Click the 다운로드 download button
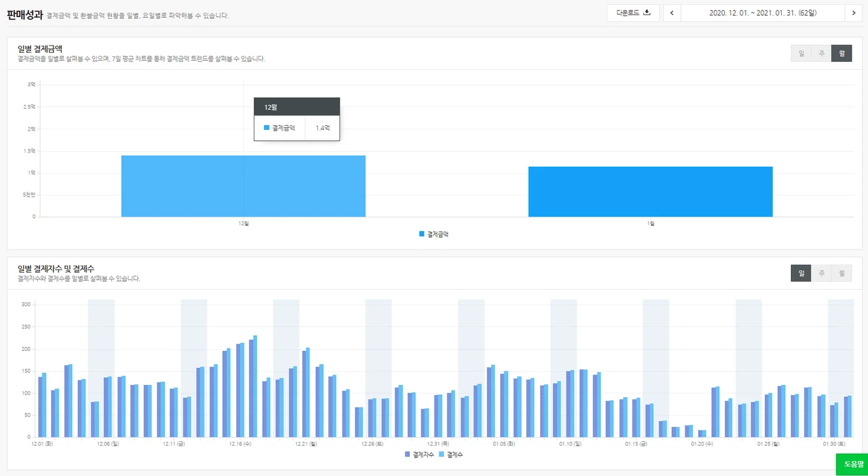The image size is (868, 476). coord(633,13)
